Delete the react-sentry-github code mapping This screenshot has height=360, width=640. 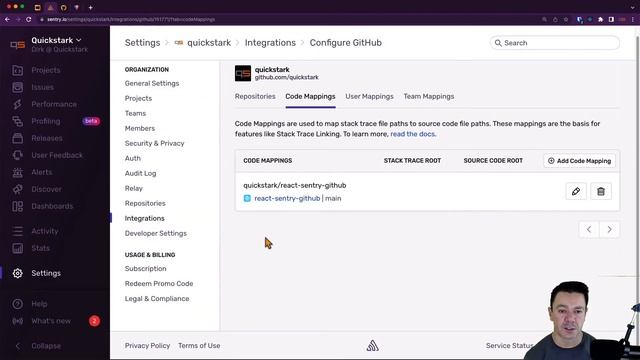601,191
